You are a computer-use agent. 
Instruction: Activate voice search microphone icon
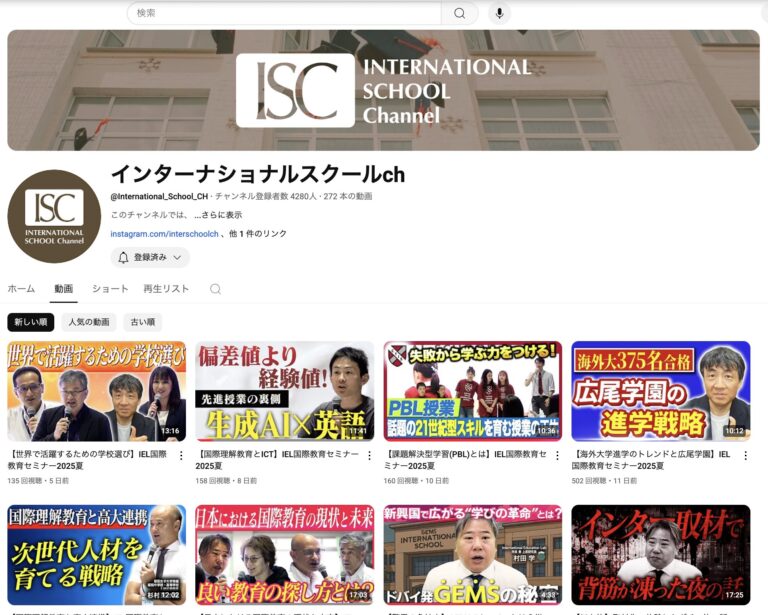click(x=500, y=13)
